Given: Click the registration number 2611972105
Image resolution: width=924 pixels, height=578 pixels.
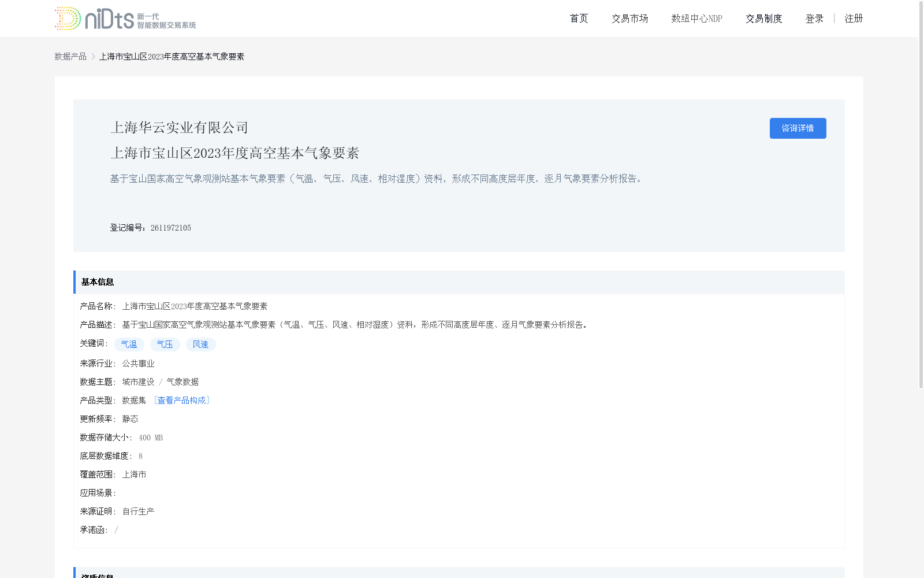Looking at the screenshot, I should (x=171, y=228).
